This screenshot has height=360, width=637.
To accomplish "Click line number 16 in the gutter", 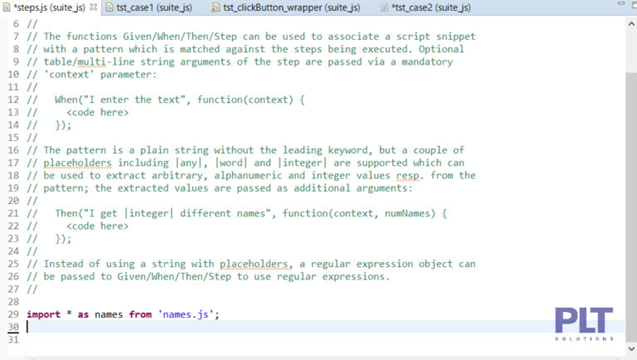I will coord(13,150).
